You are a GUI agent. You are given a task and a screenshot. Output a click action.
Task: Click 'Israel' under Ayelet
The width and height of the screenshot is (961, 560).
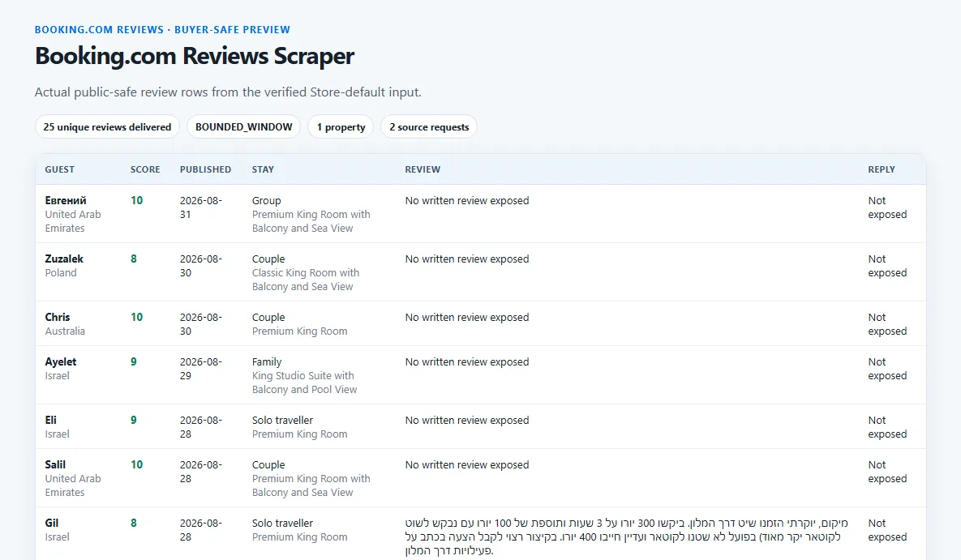click(x=57, y=375)
